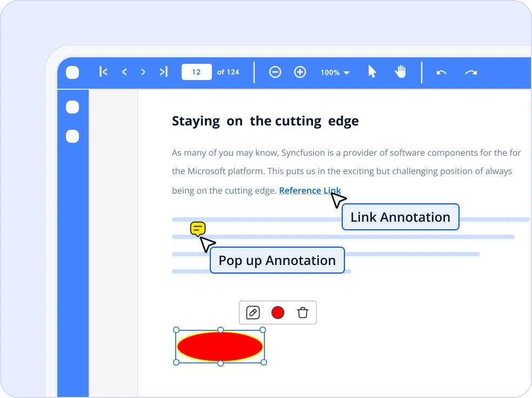The image size is (532, 398).
Task: Delete the ellipse with the trash icon
Action: point(302,313)
